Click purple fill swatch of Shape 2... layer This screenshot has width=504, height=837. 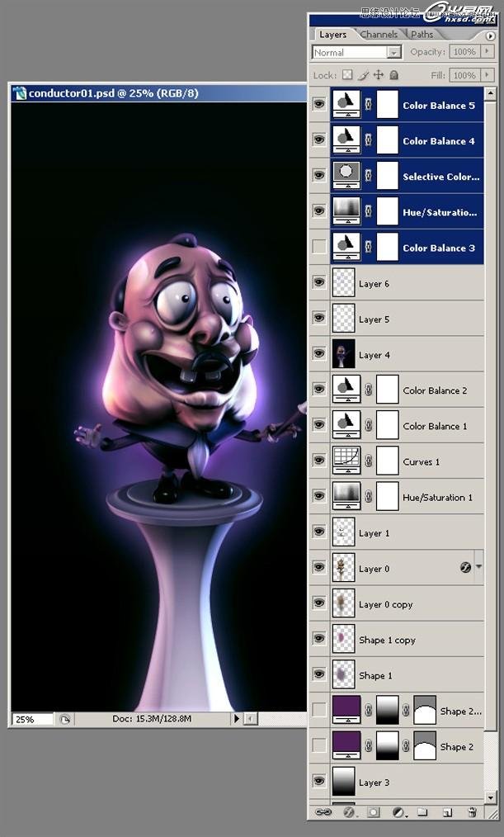click(346, 709)
